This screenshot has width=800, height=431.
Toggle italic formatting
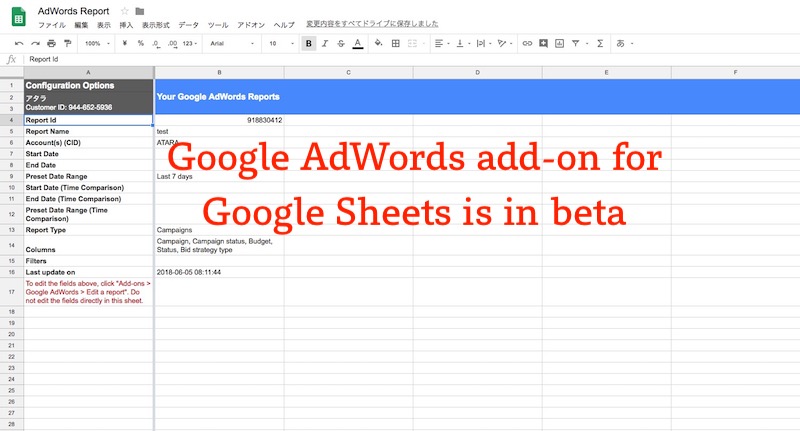pos(325,44)
